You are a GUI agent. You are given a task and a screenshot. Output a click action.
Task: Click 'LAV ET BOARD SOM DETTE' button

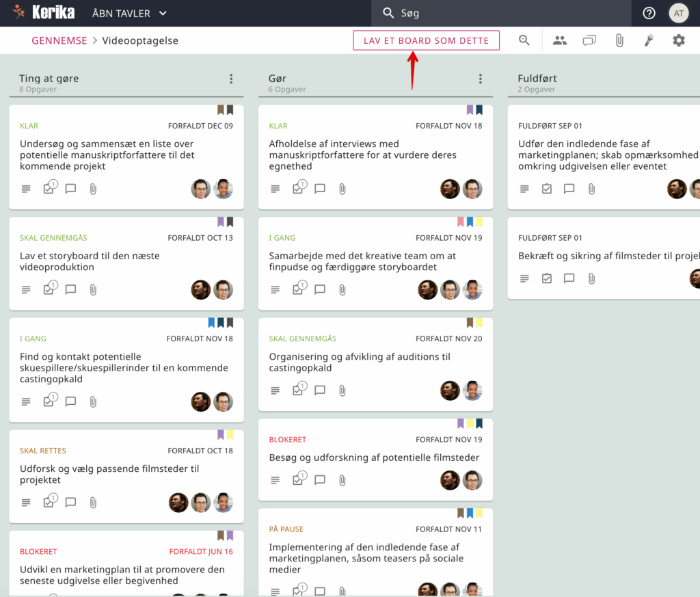426,40
